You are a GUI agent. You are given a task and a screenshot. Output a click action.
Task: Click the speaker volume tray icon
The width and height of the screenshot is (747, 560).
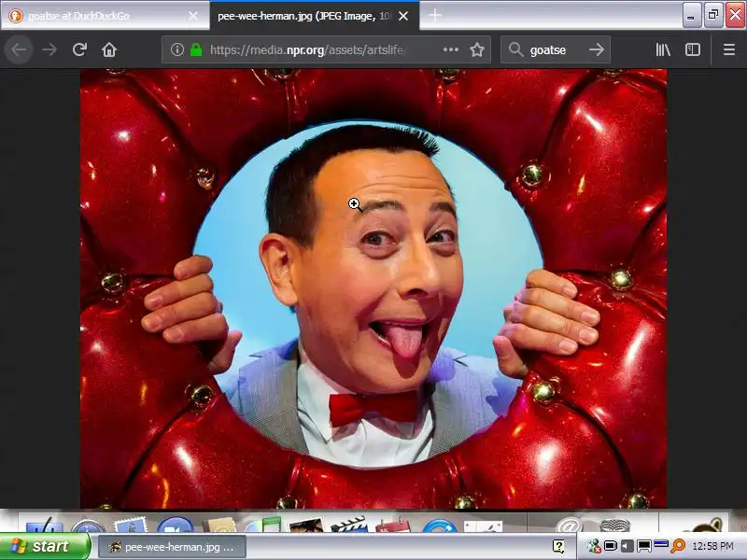[x=627, y=546]
